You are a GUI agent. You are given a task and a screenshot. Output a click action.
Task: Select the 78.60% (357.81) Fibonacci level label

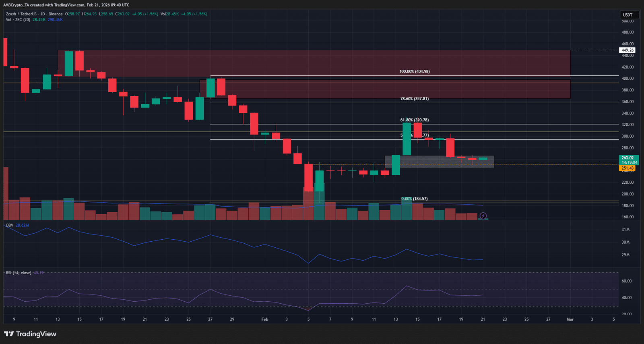point(414,99)
